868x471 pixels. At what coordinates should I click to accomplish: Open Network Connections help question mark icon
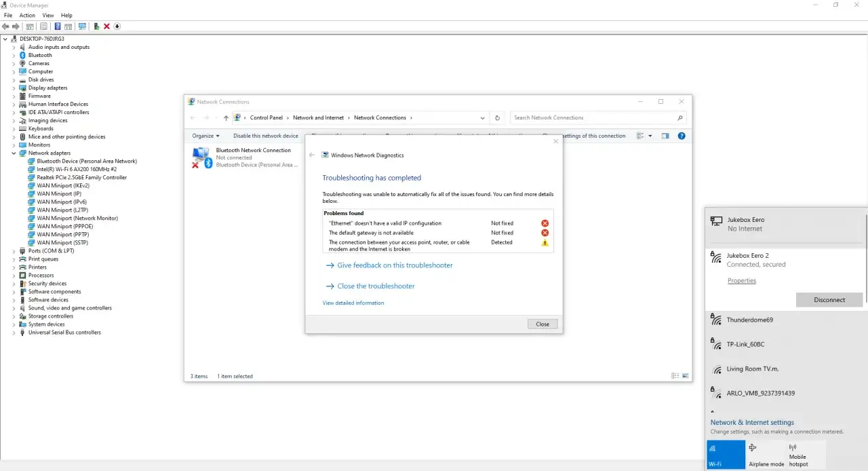[682, 136]
